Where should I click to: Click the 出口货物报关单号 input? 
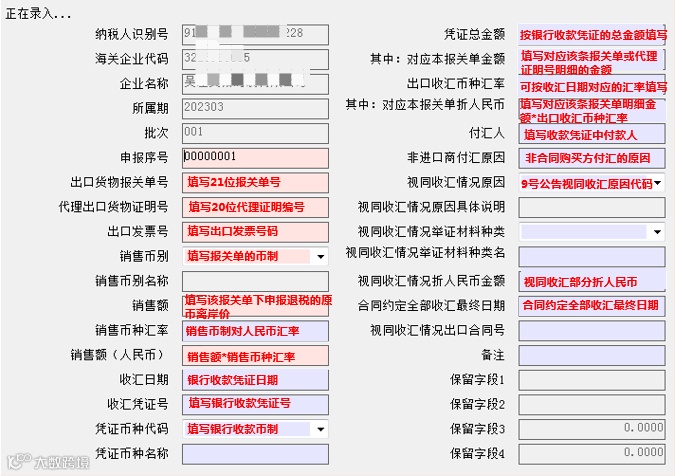point(255,182)
